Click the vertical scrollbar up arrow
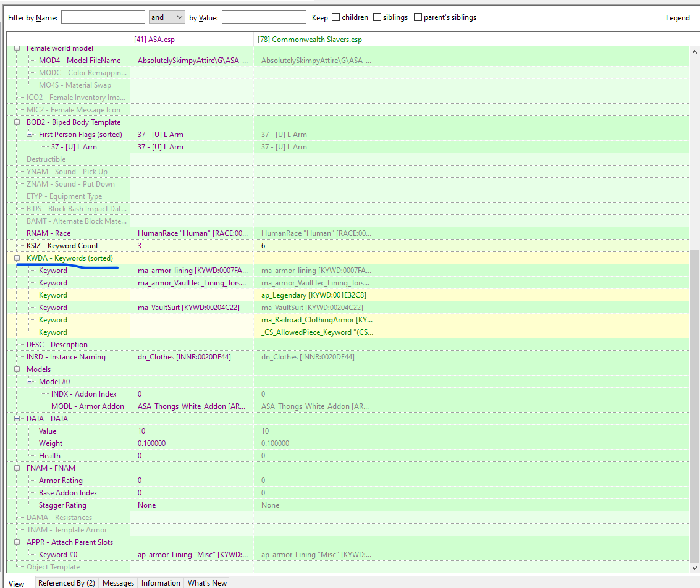The image size is (700, 588). (x=694, y=52)
